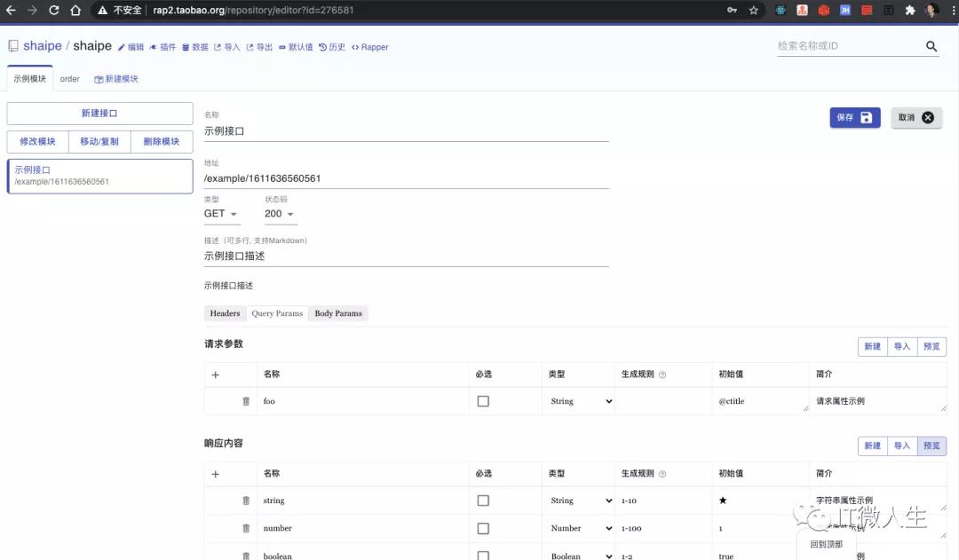959x560 pixels.
Task: Toggle the 必选 checkbox for the foo parameter
Action: (482, 401)
